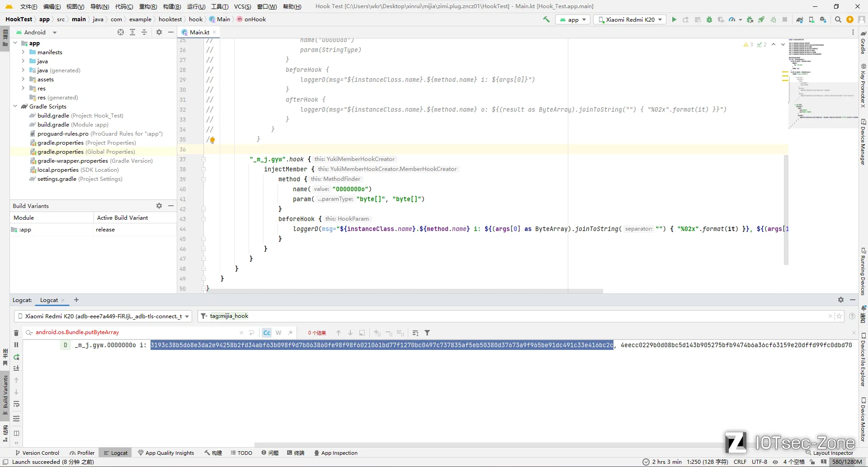Click select opened file target icon
868x467 pixels.
click(121, 32)
